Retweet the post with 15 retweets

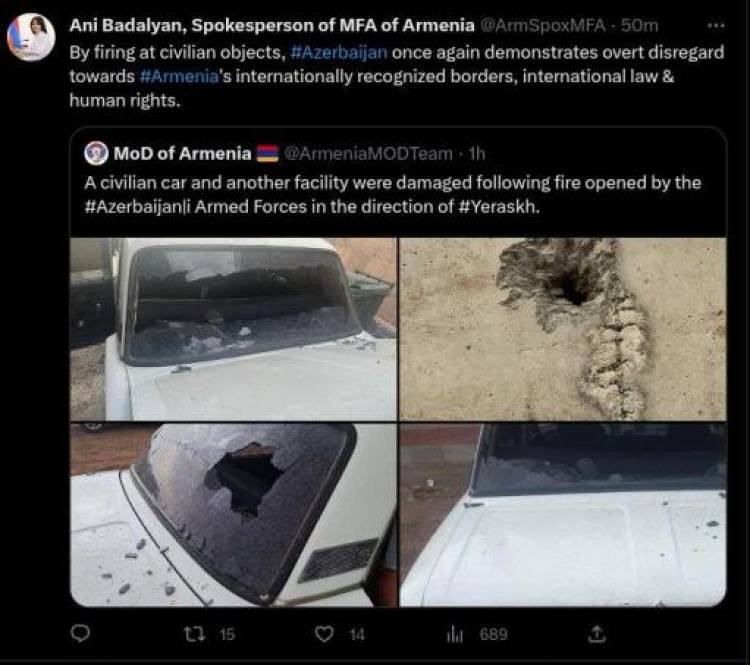(195, 634)
